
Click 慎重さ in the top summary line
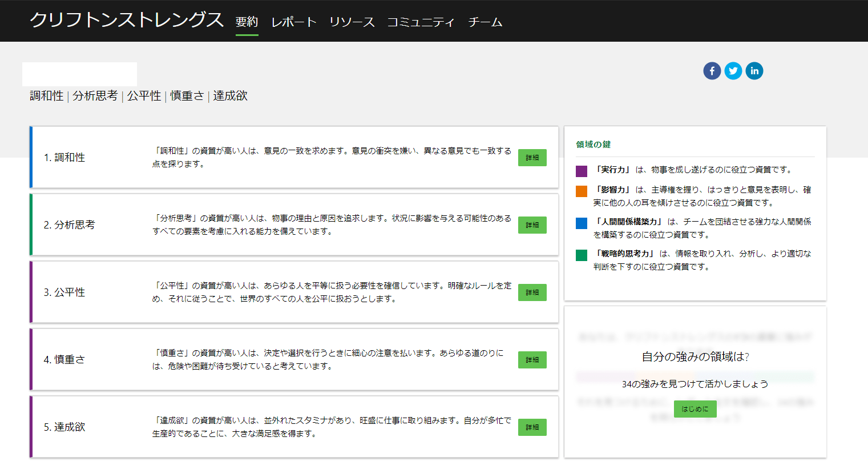click(187, 96)
